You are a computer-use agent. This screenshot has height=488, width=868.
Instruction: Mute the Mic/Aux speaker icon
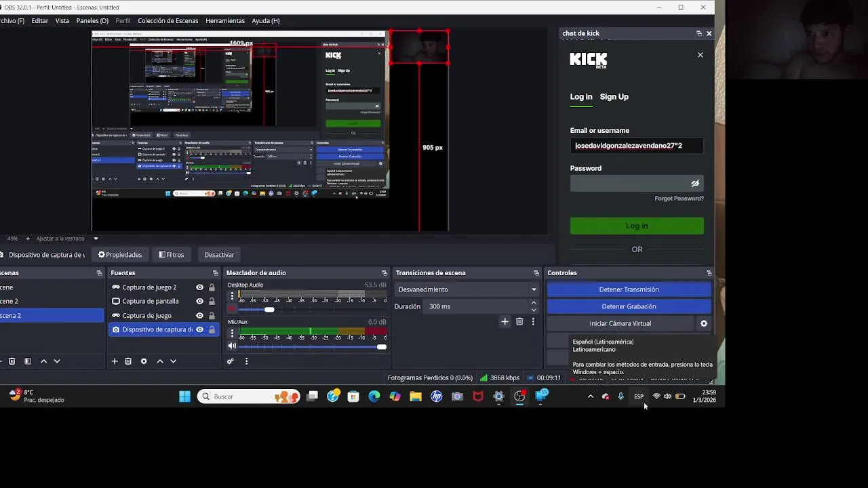pyautogui.click(x=232, y=346)
